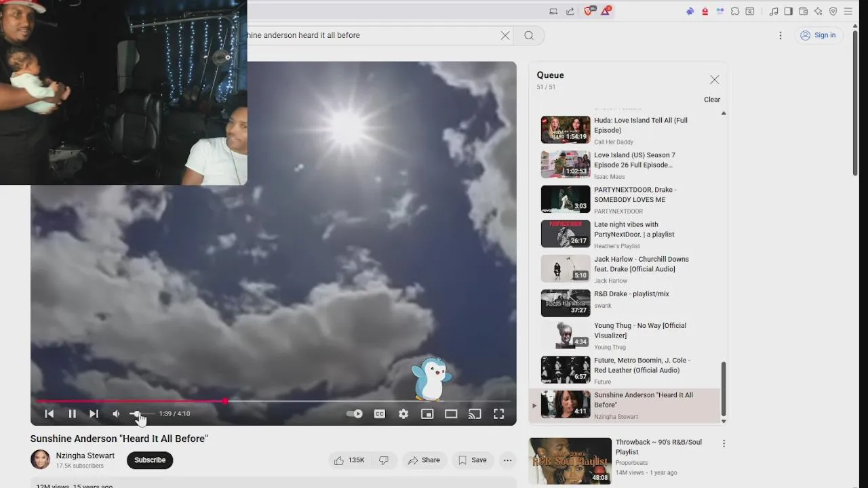868x488 pixels.
Task: Share the Sunshine Anderson video
Action: [x=424, y=460]
